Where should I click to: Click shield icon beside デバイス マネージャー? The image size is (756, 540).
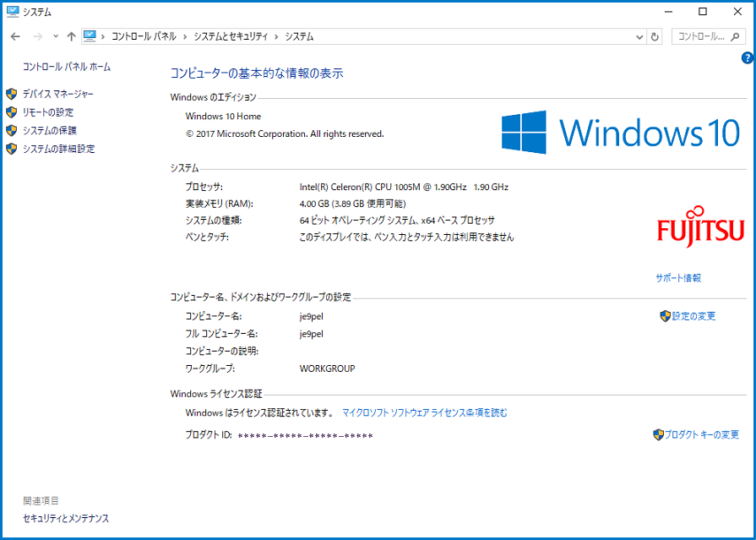pyautogui.click(x=12, y=94)
